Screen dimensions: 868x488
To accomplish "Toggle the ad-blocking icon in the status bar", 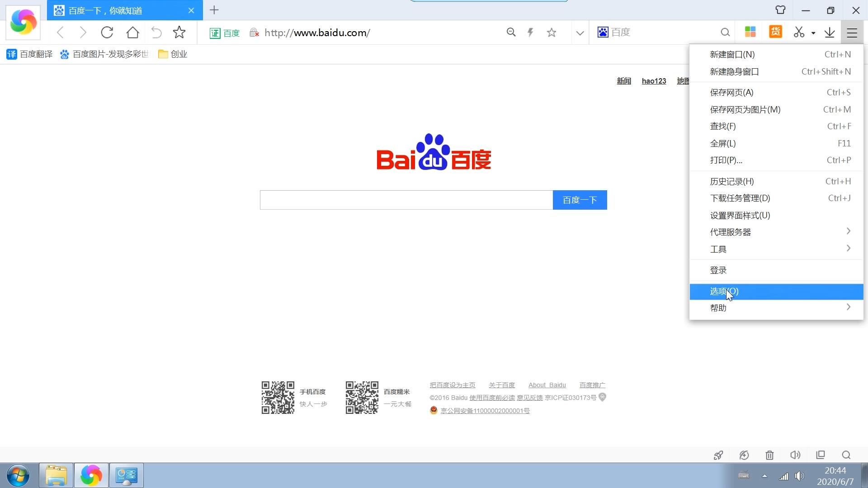I will (744, 455).
